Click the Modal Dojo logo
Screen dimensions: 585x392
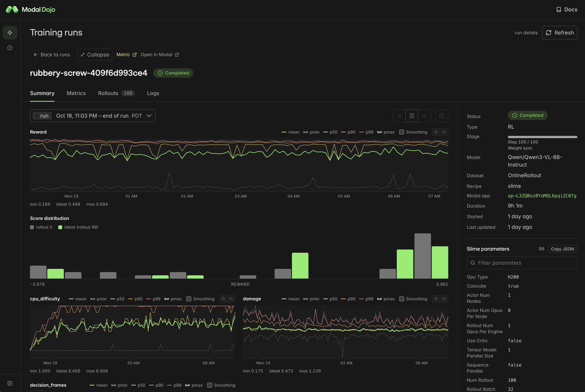click(30, 9)
